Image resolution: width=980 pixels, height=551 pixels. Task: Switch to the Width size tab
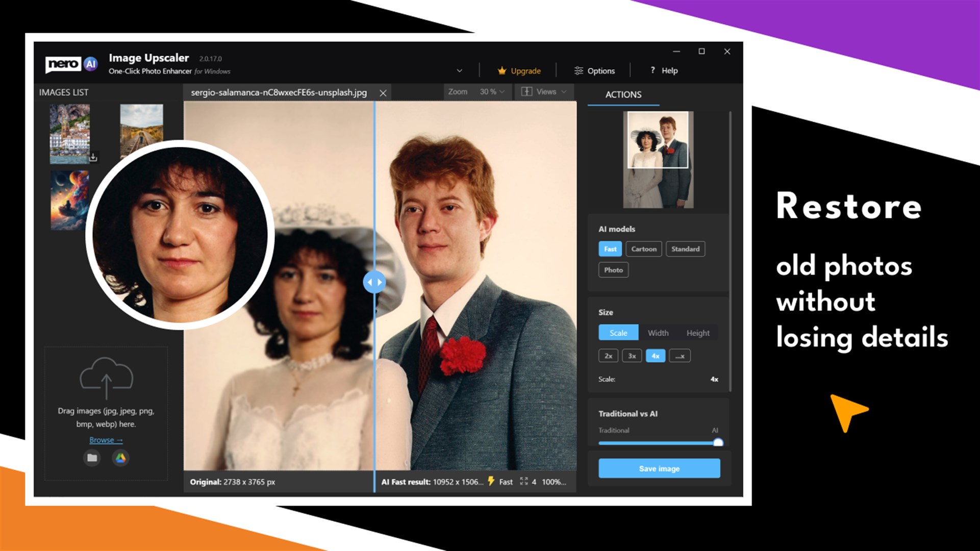658,333
